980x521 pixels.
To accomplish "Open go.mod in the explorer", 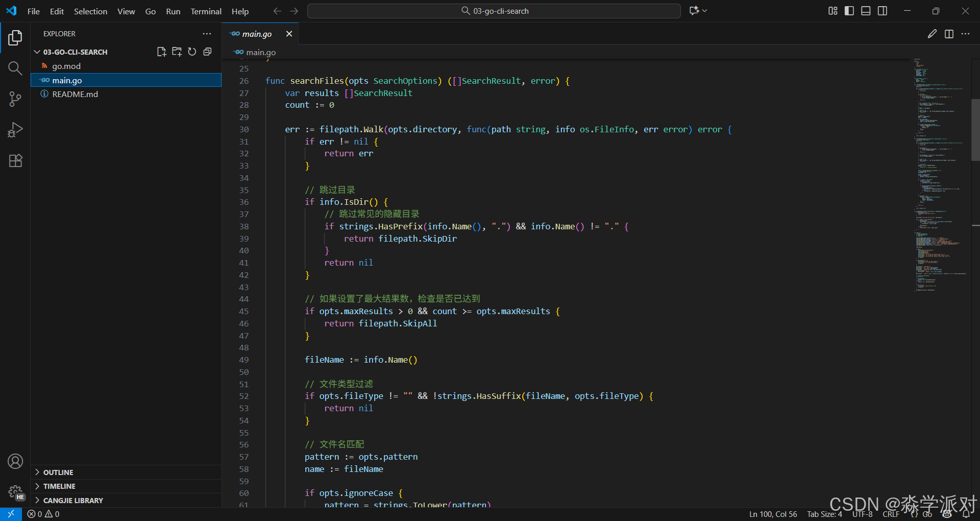I will [x=126, y=66].
